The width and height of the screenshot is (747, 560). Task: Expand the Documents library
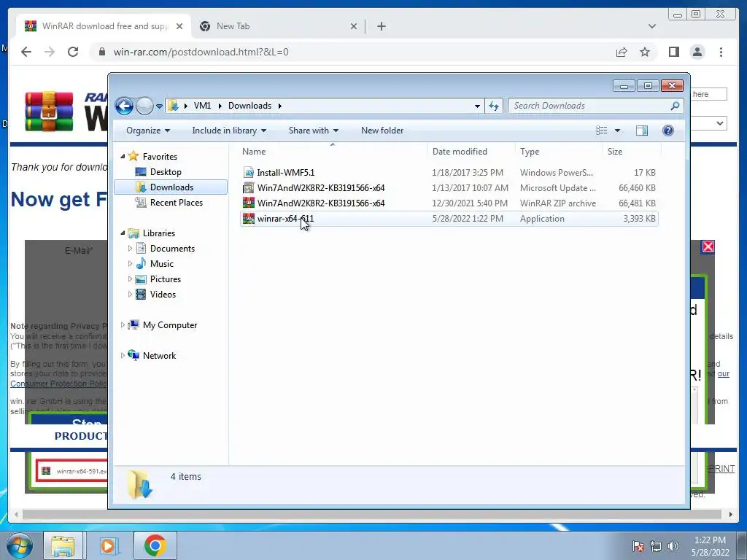(x=130, y=248)
